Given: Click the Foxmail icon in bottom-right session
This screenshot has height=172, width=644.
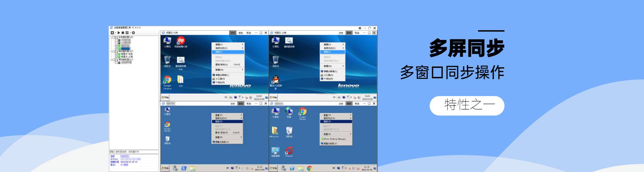Looking at the screenshot, I should point(289,150).
